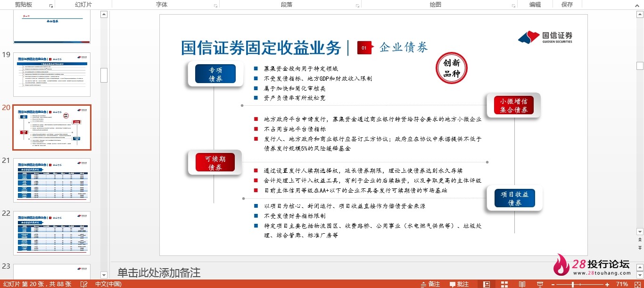Open the 剪贴板 group dialog launcher
The image size is (644, 288).
click(51, 6)
